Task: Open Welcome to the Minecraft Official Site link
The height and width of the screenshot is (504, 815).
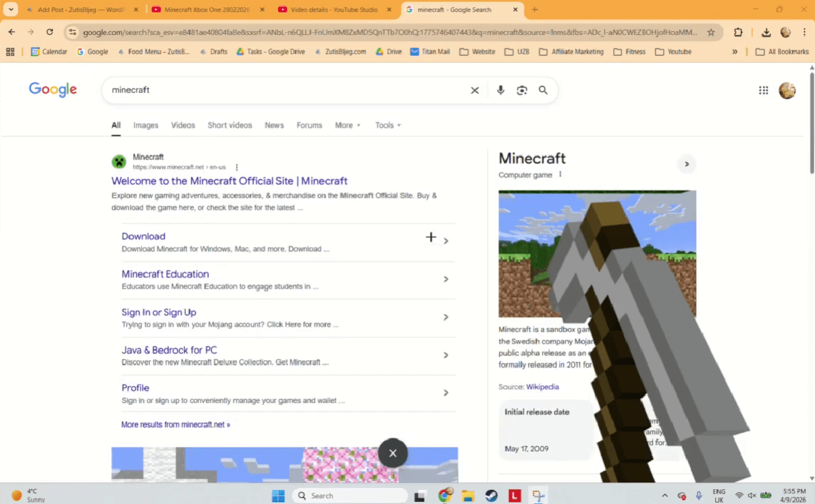Action: (230, 181)
